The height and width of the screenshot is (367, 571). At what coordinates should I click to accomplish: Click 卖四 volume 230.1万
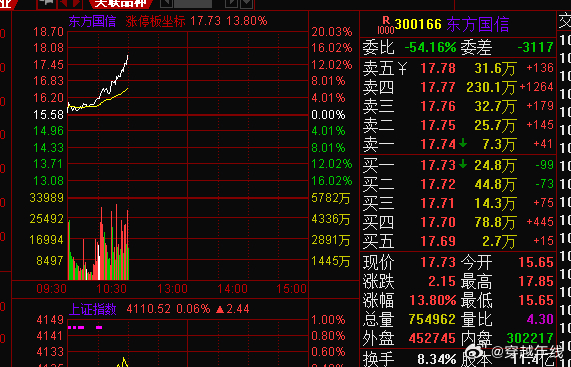point(491,87)
